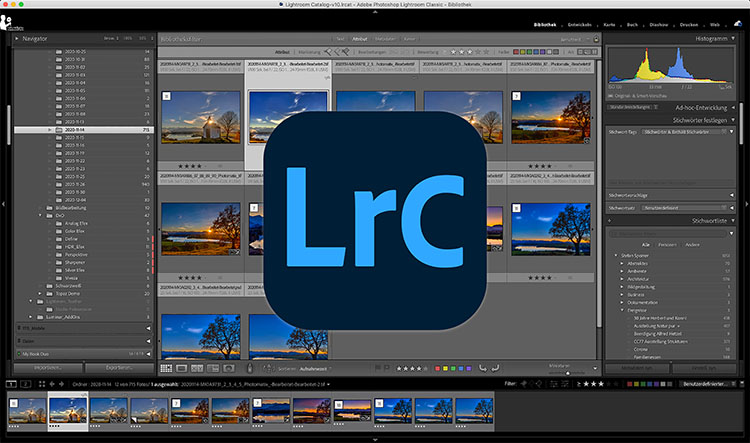The height and width of the screenshot is (443, 750).
Task: Click the Exportieren button
Action: click(x=119, y=368)
